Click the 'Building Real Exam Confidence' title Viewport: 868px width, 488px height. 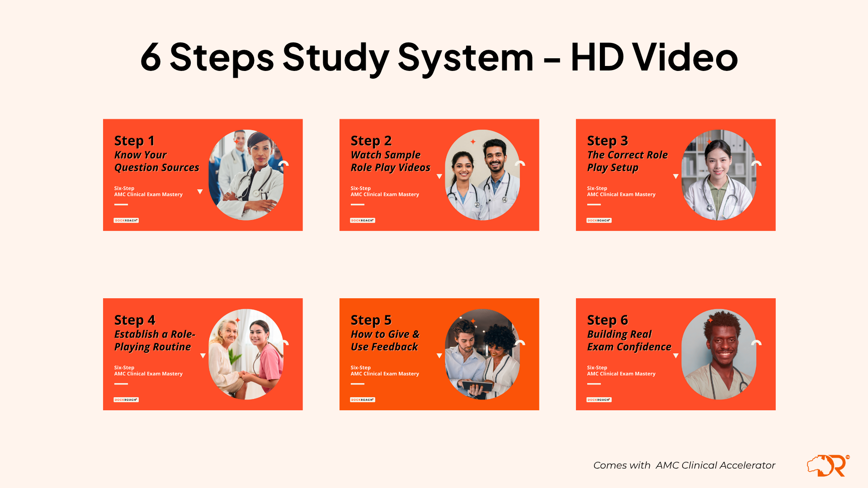point(629,341)
